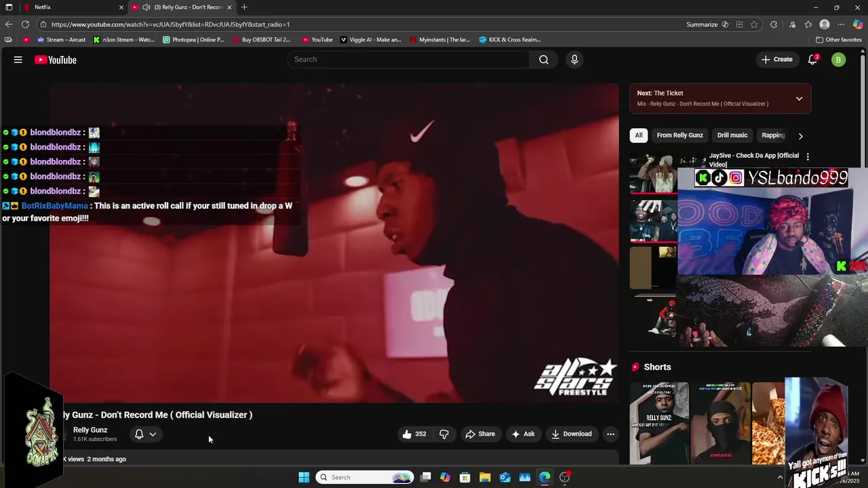The image size is (868, 488).
Task: Open Microsoft Store from the taskbar
Action: coord(465,477)
